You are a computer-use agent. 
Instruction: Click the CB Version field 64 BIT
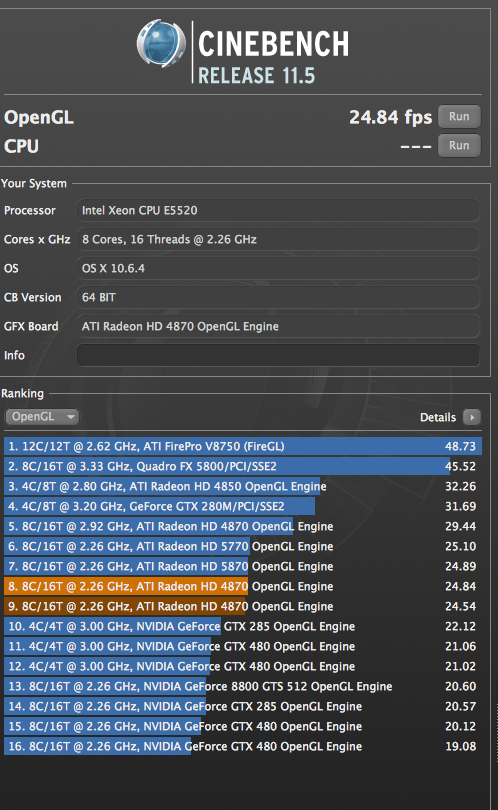click(x=278, y=297)
